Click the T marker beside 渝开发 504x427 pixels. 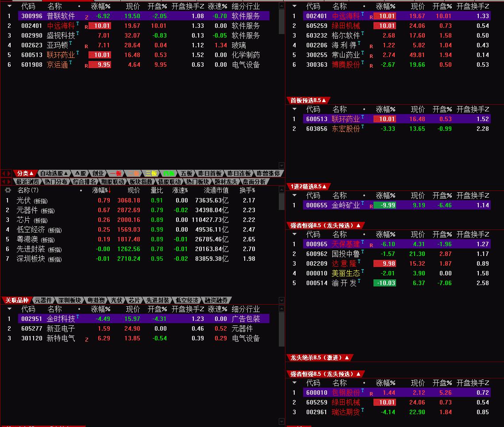click(359, 281)
